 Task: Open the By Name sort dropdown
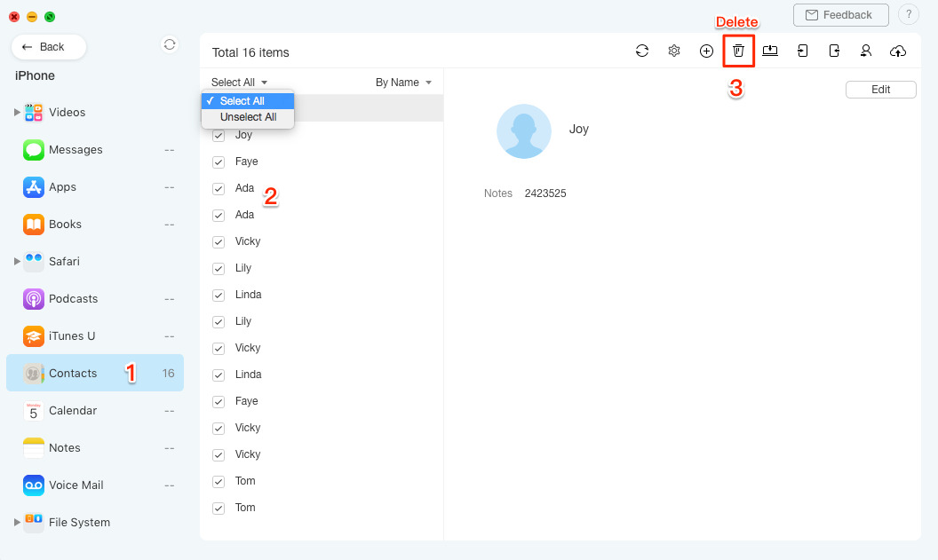click(404, 83)
